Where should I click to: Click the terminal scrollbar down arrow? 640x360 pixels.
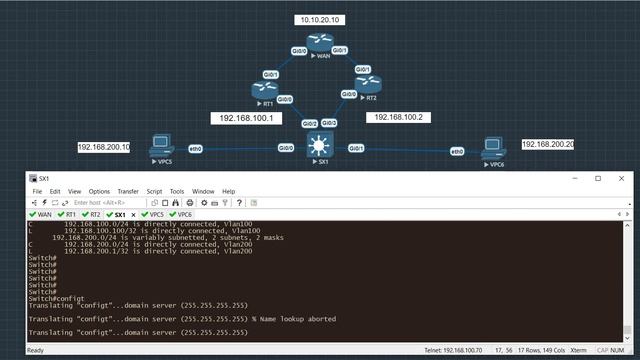(x=627, y=338)
